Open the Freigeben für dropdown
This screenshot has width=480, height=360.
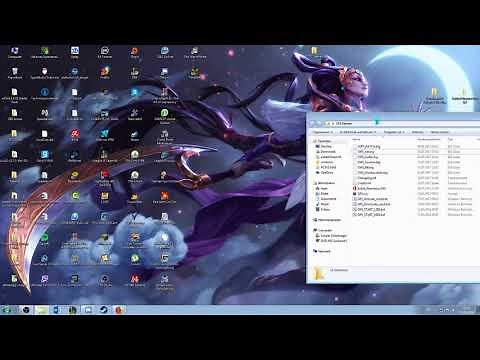(394, 132)
